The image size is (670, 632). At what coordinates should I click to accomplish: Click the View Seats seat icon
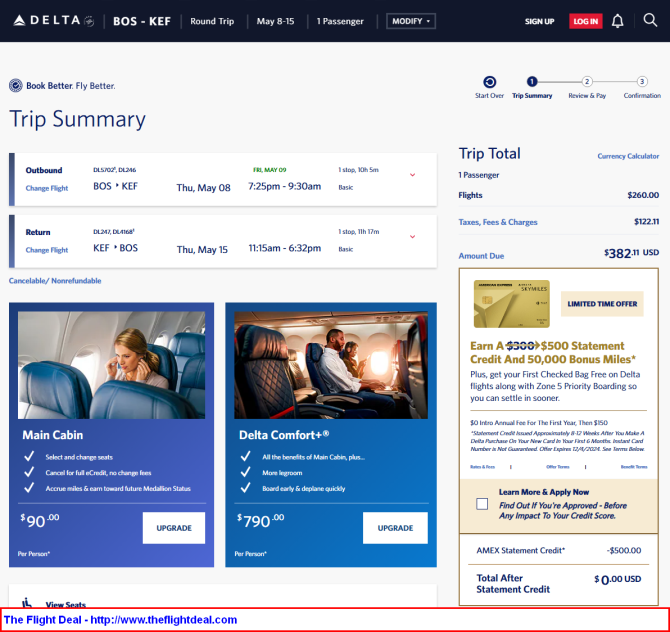[x=27, y=603]
